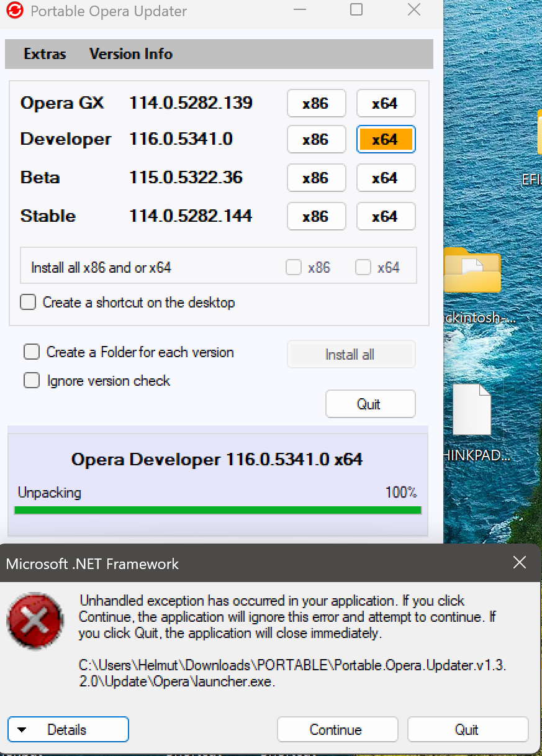
Task: Check the Install all x64 checkbox
Action: coord(363,268)
